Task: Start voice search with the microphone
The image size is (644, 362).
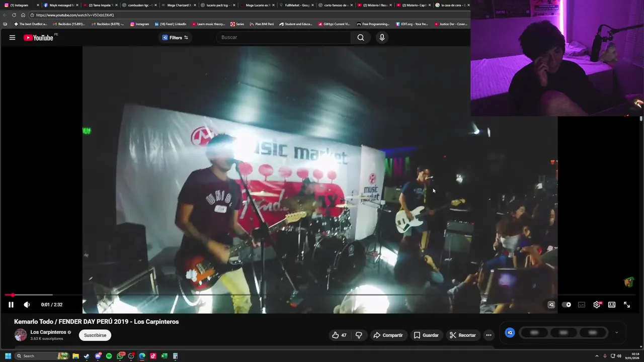Action: 382,38
